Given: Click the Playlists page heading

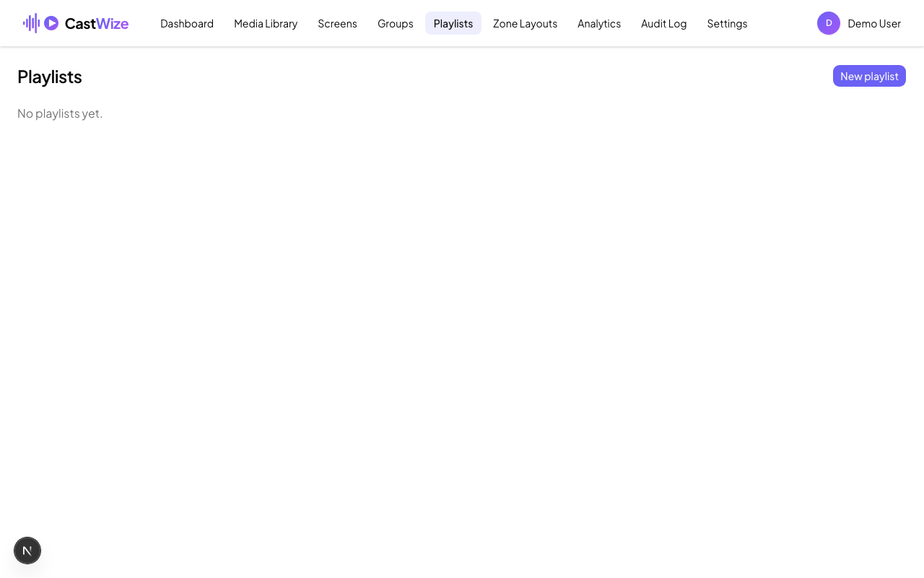Looking at the screenshot, I should tap(50, 77).
